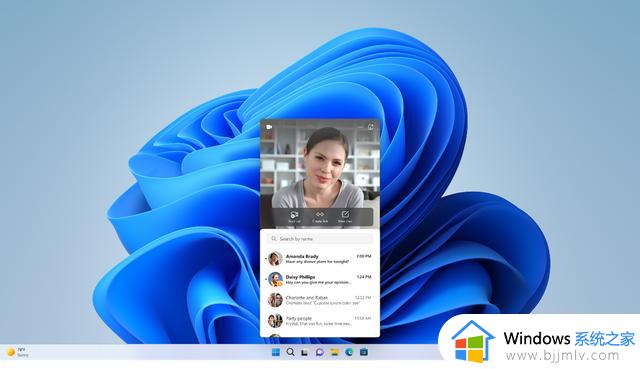
Task: Launch Microsoft Edge from the taskbar
Action: [349, 352]
